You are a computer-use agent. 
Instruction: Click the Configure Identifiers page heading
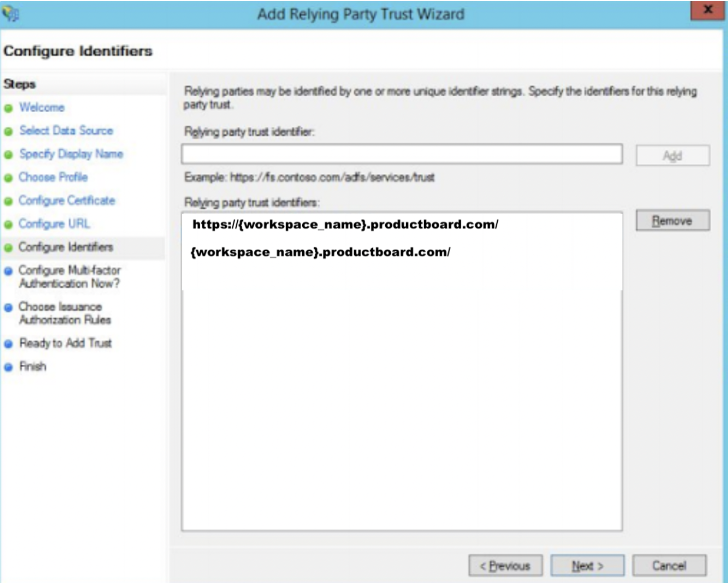click(x=78, y=51)
